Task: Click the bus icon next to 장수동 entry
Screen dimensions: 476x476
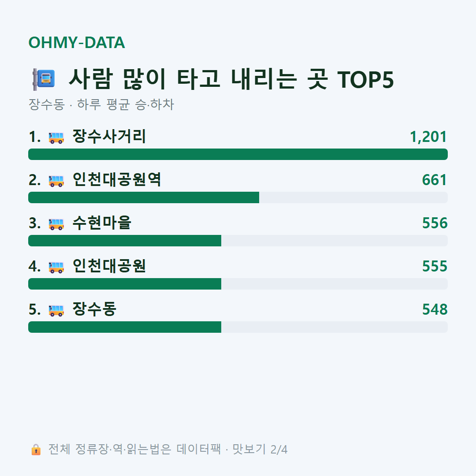Action: tap(56, 310)
